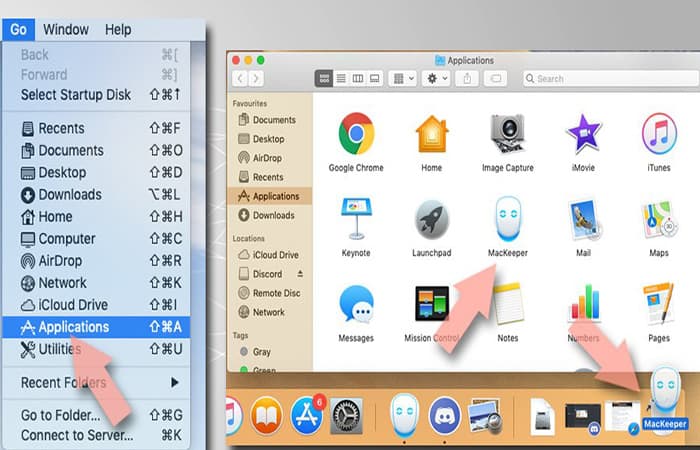Select Documents in Finder sidebar

pos(269,120)
